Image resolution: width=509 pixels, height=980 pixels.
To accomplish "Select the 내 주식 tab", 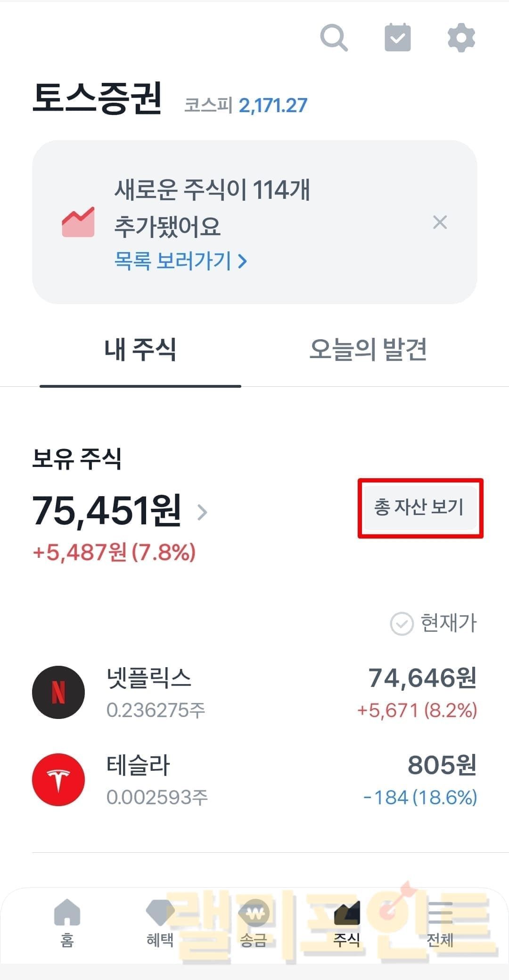I will click(140, 350).
